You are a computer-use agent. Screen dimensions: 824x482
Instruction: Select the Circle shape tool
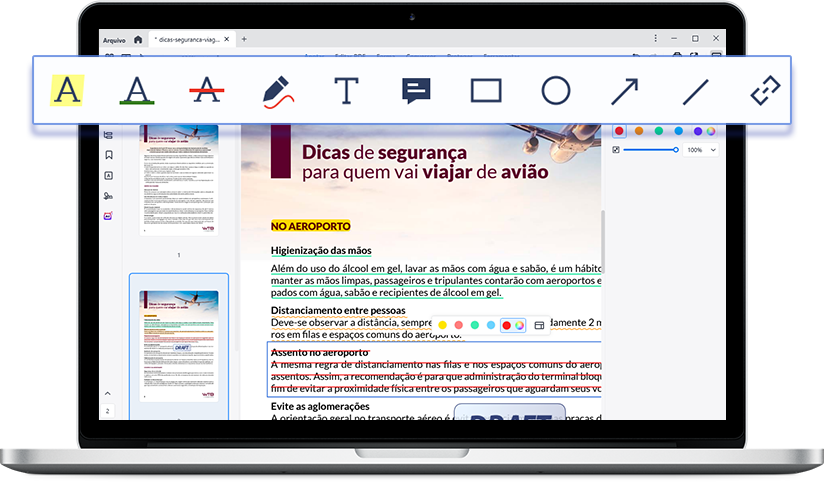[556, 91]
